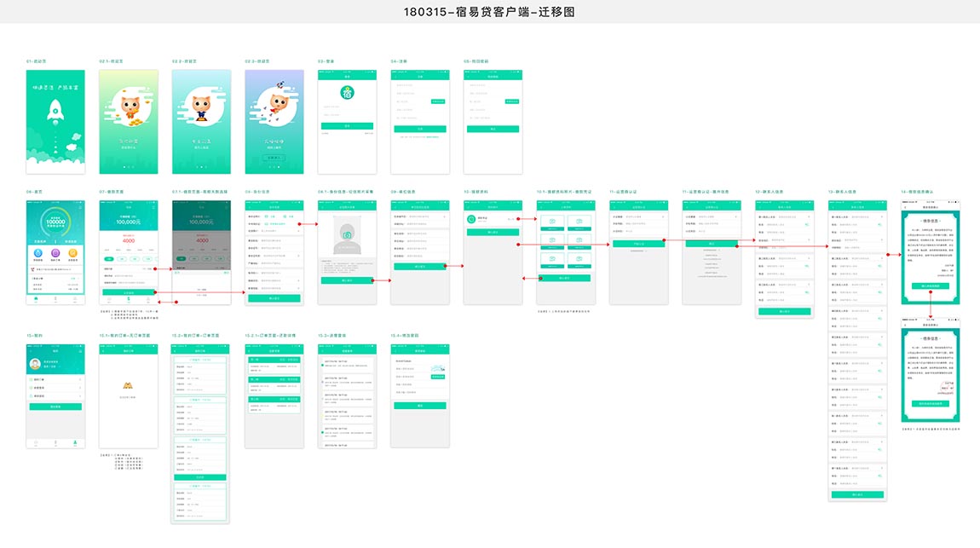Pick the highlighted green term pill on 07.1 screen

pyautogui.click(x=182, y=258)
